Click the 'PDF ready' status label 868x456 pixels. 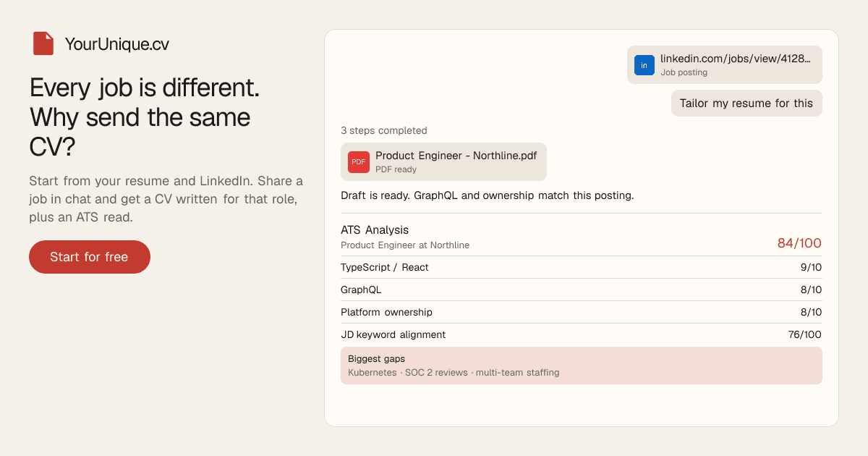pos(396,169)
